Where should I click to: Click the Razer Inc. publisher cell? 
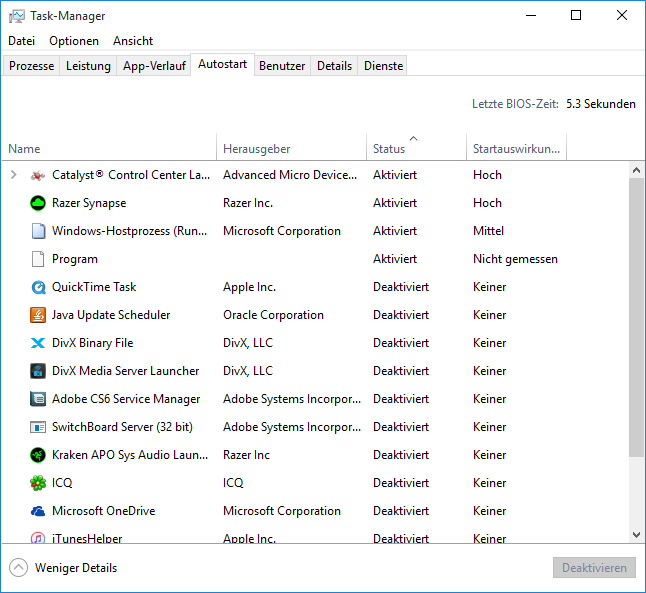(x=248, y=203)
